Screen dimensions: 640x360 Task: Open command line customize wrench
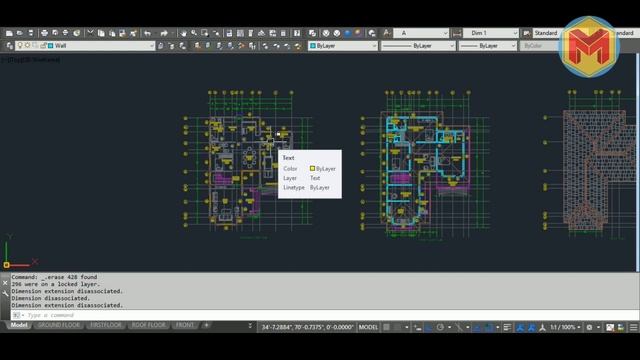[x=5, y=293]
